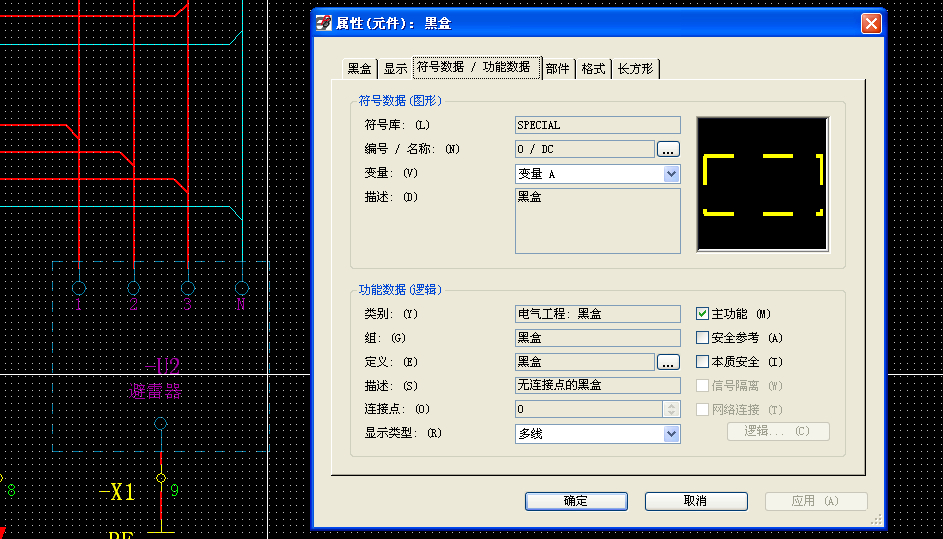Select bottom connection circle of -U2 box
943x539 pixels.
(161, 424)
